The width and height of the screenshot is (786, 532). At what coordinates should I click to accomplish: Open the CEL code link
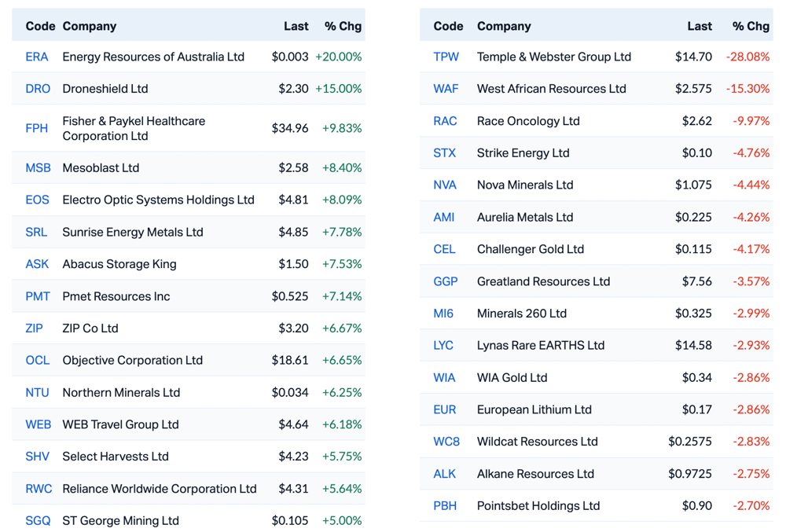444,249
